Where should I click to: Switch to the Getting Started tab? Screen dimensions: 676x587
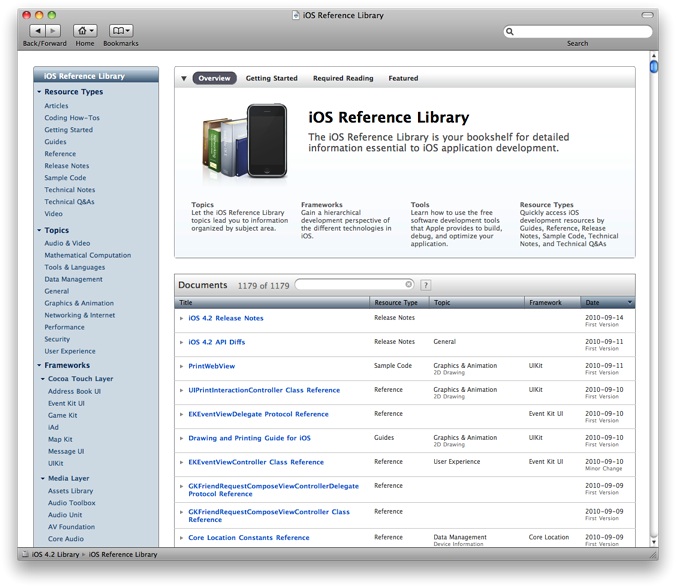click(272, 78)
